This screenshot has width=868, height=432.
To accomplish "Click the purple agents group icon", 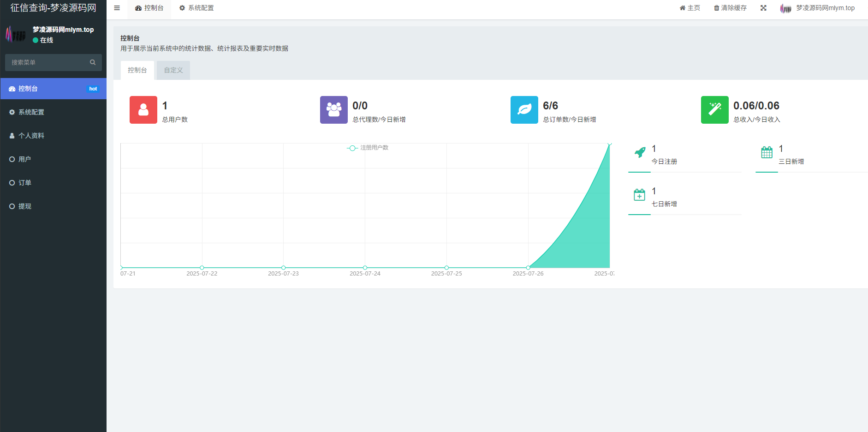I will 333,110.
